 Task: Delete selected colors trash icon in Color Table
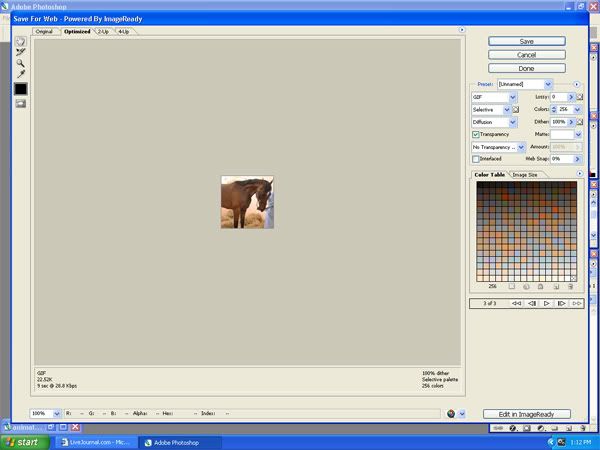click(570, 286)
